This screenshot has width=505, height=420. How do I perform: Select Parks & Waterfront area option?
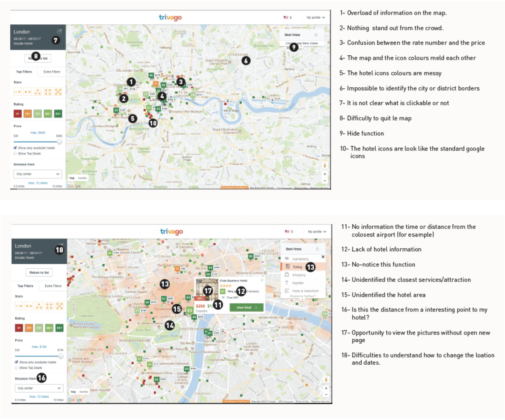(x=305, y=291)
